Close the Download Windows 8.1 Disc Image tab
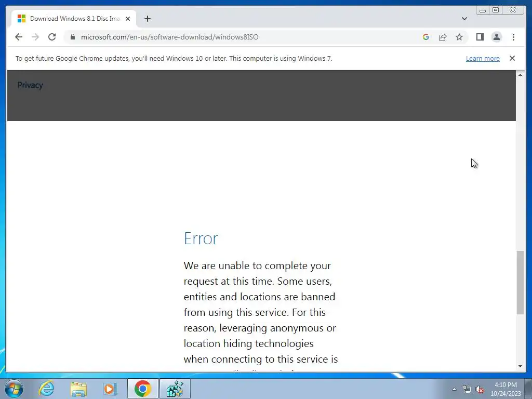 128,19
